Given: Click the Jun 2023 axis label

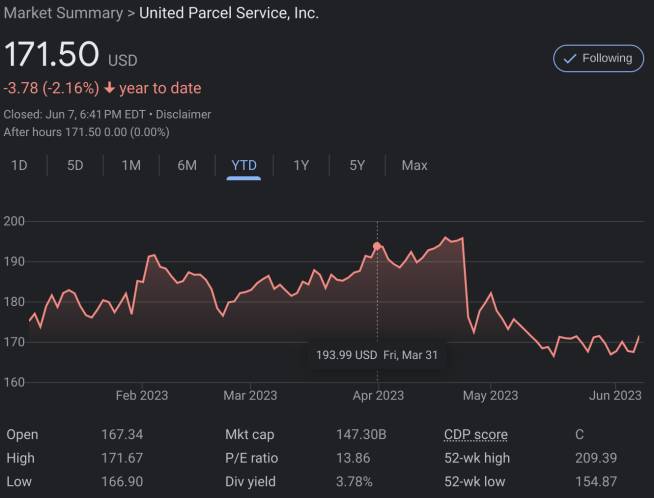Looking at the screenshot, I should point(615,395).
